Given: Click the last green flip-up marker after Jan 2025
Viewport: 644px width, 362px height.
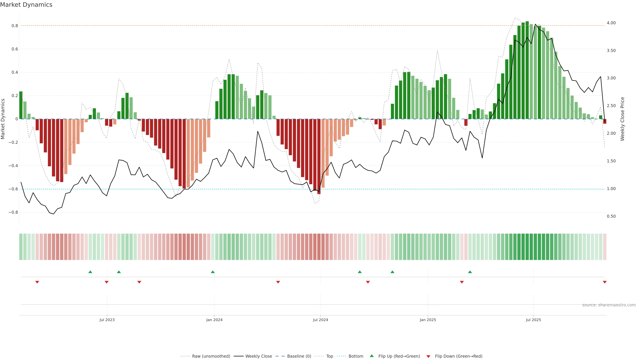Looking at the screenshot, I should click(x=470, y=272).
